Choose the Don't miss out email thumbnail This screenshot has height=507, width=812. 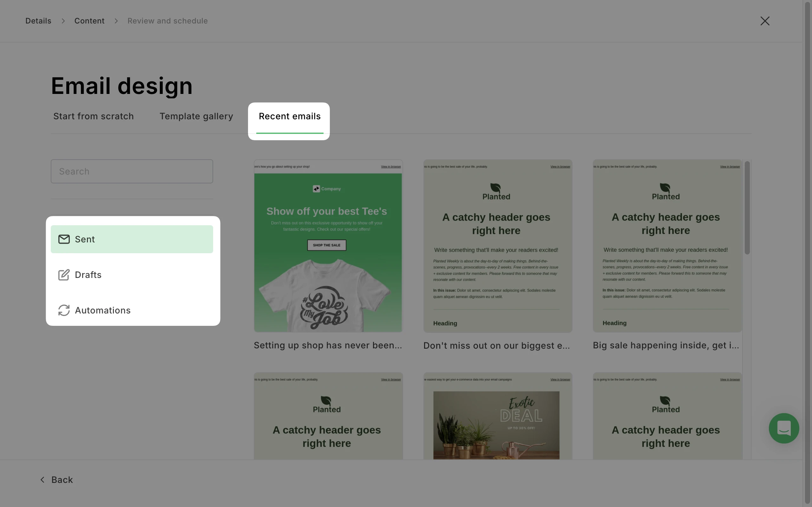tap(498, 246)
